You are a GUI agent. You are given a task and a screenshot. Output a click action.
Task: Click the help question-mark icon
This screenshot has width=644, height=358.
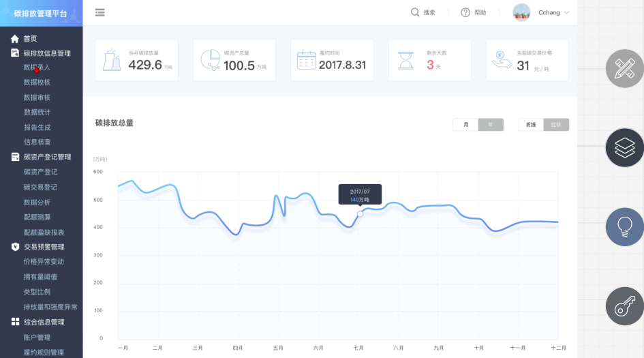tap(465, 13)
